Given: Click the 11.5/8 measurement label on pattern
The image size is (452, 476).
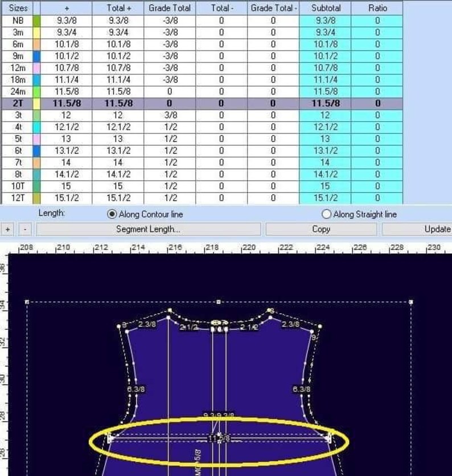Looking at the screenshot, I should pyautogui.click(x=219, y=438).
